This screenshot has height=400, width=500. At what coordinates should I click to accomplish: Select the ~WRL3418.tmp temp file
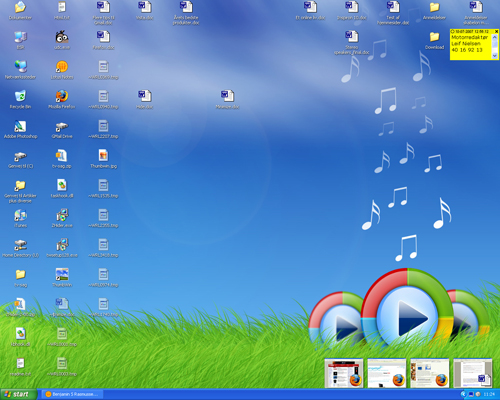[103, 245]
